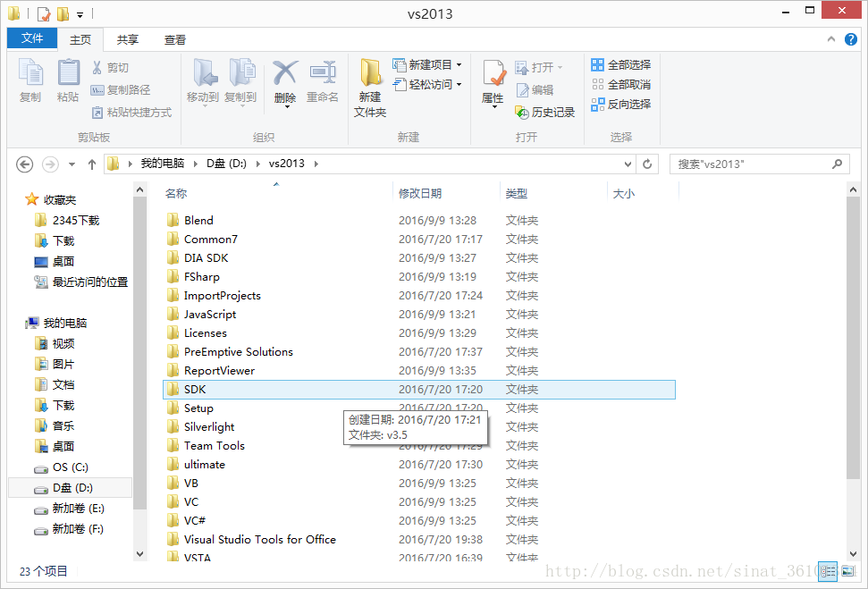Switch to View (查看) tab

click(175, 40)
